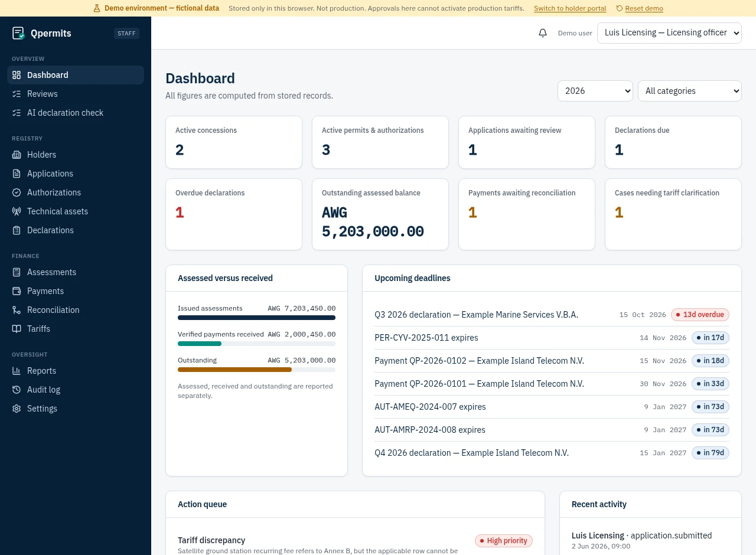Click the Dashboard grid icon in sidebar
This screenshot has height=555, width=756.
(17, 75)
